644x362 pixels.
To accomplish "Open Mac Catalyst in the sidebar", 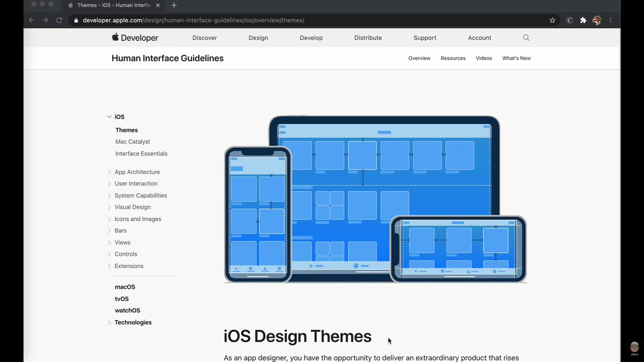I will tap(133, 142).
